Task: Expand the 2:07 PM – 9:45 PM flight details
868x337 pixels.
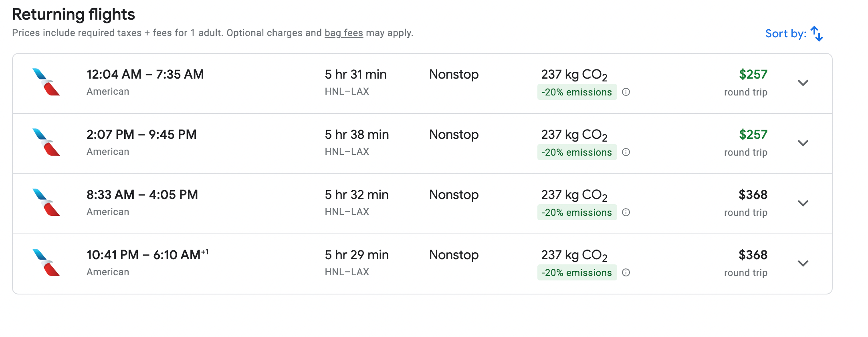Action: click(x=803, y=143)
